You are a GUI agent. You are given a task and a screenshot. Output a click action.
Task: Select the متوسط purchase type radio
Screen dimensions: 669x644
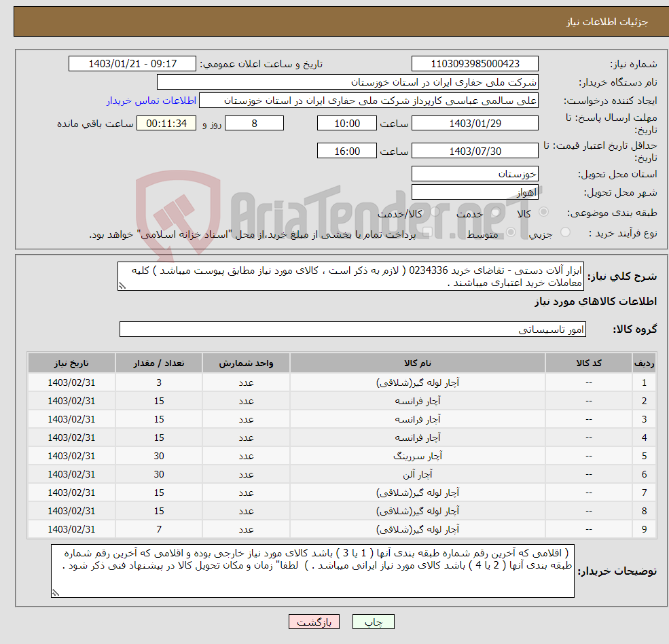click(511, 232)
